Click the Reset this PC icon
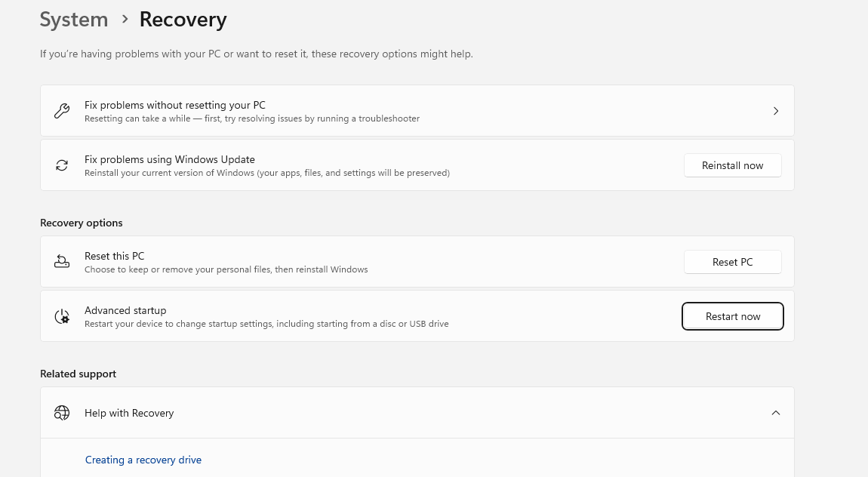The image size is (868, 477). point(62,262)
